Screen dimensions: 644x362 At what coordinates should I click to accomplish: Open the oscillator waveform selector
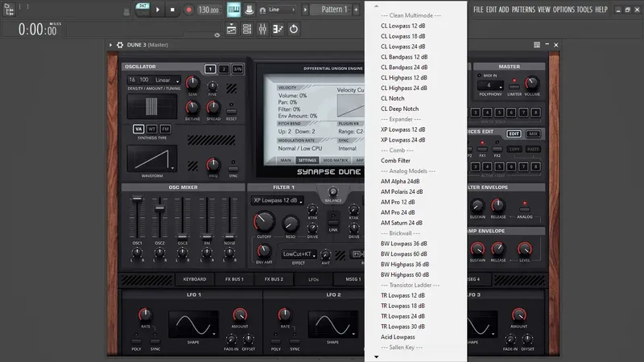152,158
